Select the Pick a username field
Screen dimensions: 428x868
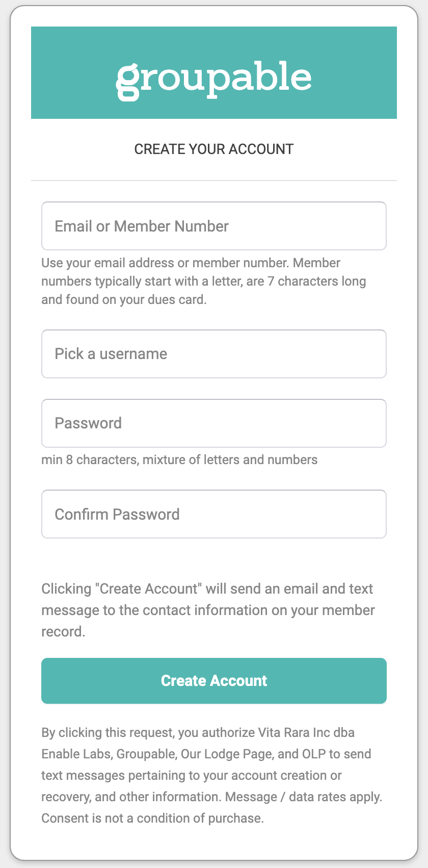pyautogui.click(x=214, y=354)
